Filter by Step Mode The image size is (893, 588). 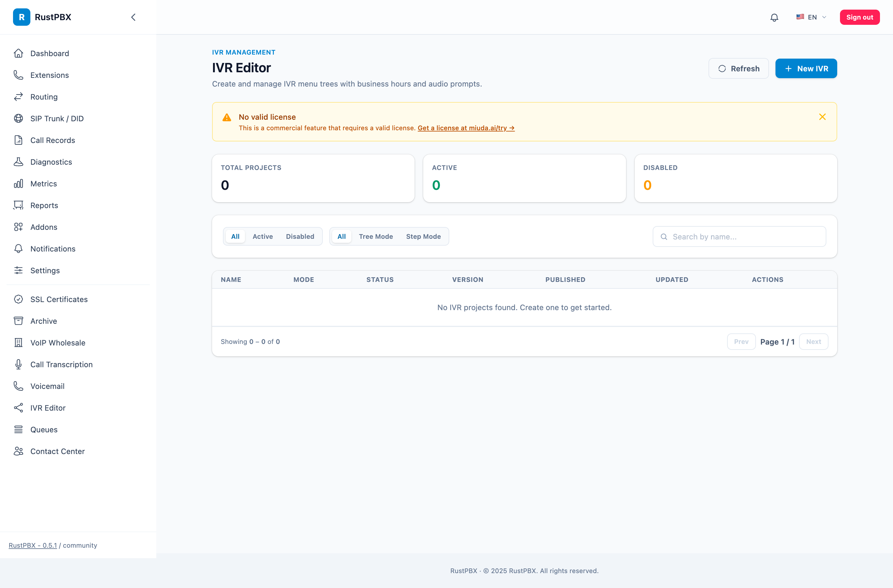tap(423, 236)
